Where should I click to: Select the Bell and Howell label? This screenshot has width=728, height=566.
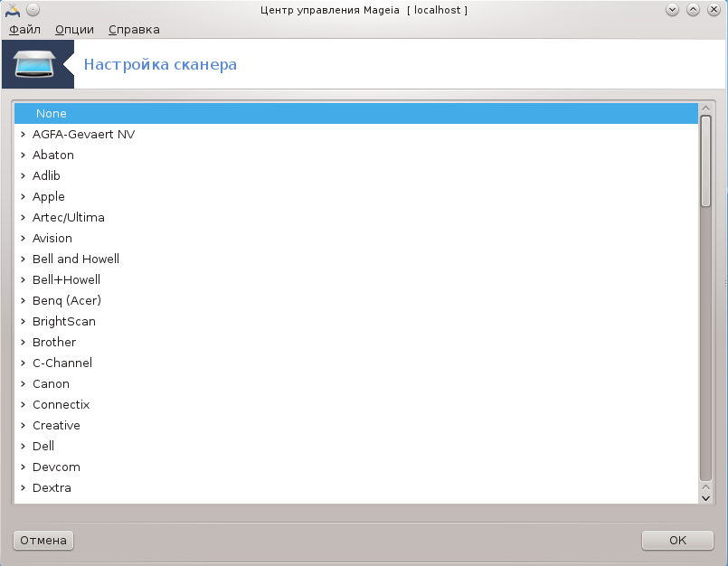click(76, 259)
